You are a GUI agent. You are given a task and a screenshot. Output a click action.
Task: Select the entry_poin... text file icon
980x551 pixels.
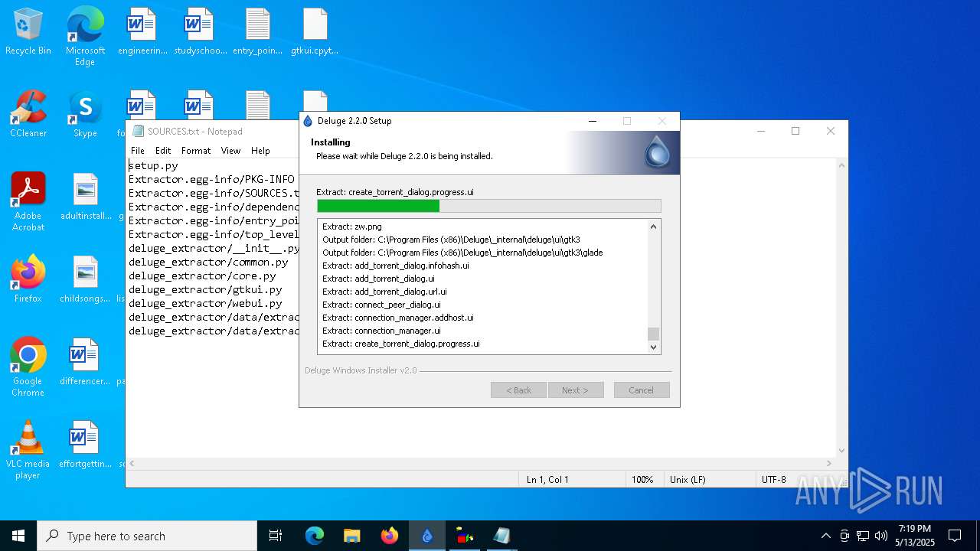pyautogui.click(x=257, y=32)
